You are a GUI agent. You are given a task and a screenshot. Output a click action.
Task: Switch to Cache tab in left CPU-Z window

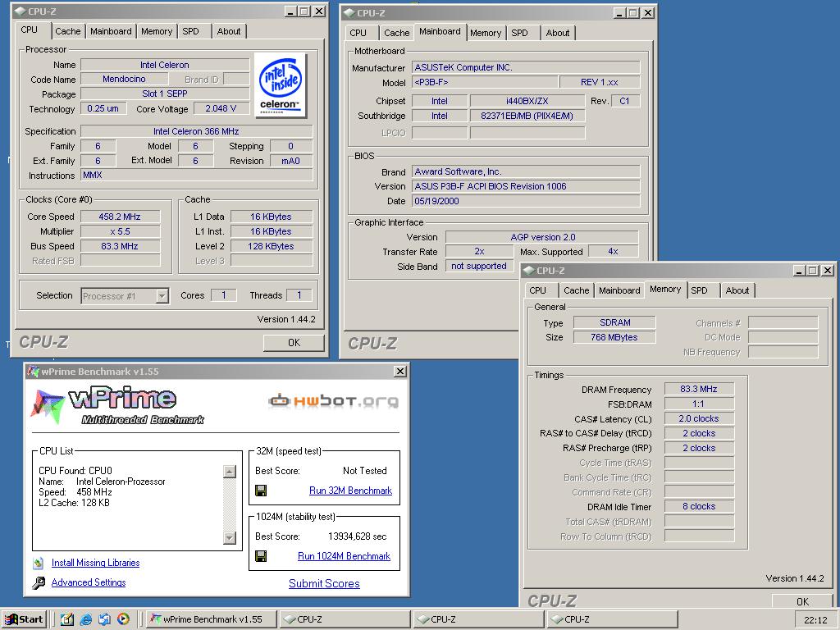tap(67, 31)
